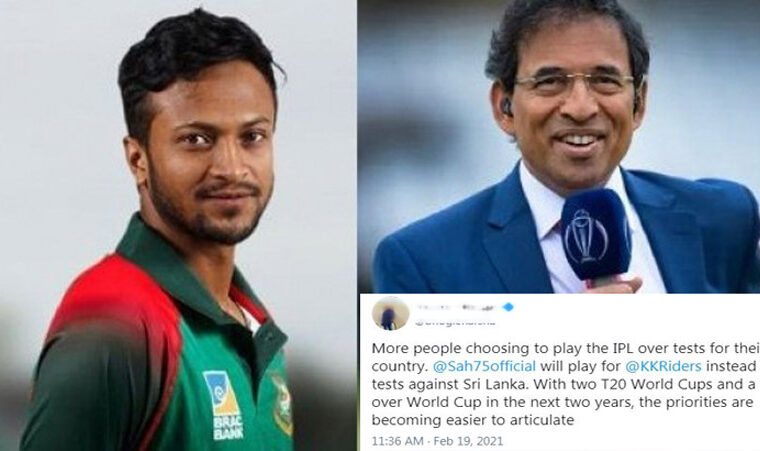
Task: Click the eyeglasses on the smiling man
Action: point(575,83)
